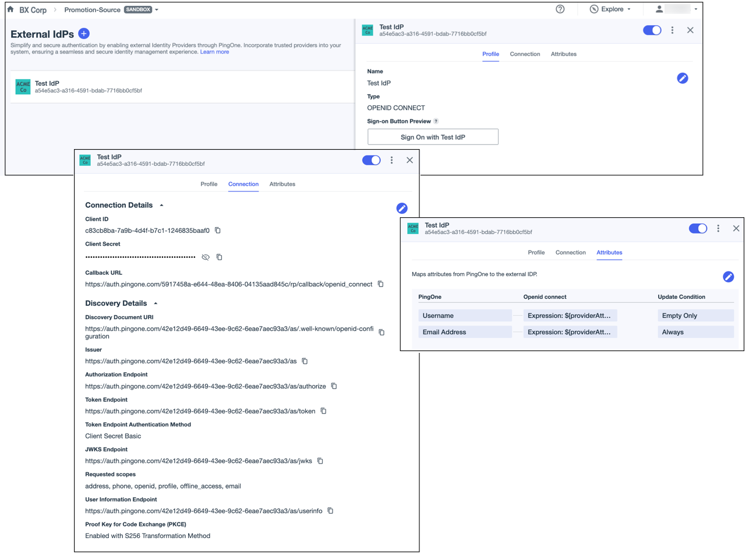
Task: Click the Learn more link
Action: [214, 52]
